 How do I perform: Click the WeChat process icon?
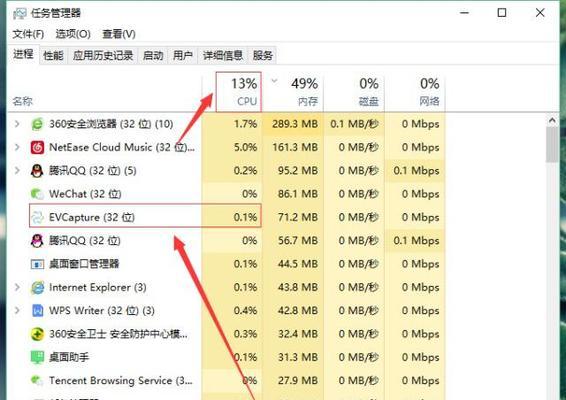37,194
